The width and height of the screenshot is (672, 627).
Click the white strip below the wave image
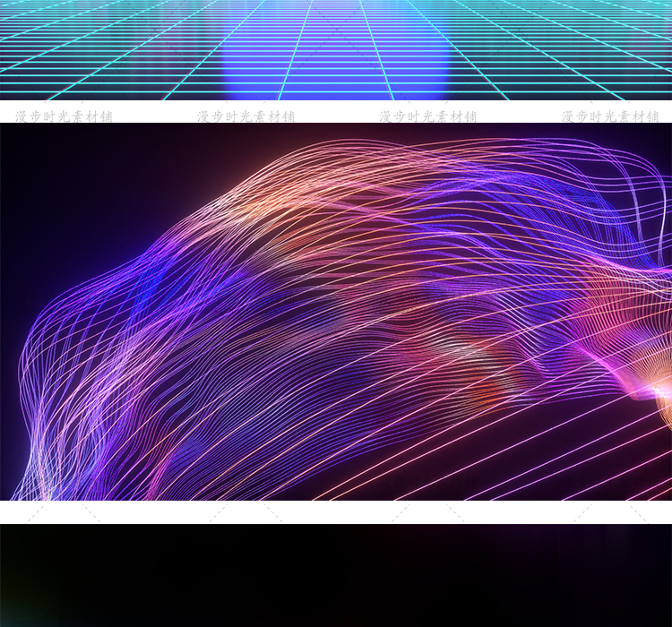tap(336, 511)
